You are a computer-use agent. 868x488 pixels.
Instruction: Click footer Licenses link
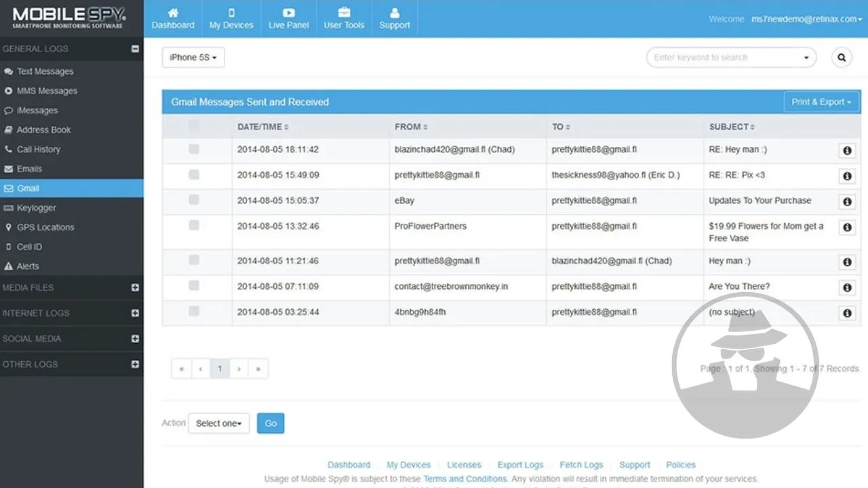click(464, 465)
